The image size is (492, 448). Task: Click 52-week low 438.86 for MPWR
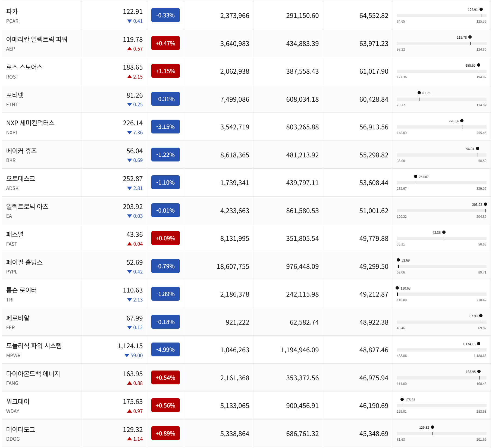pyautogui.click(x=402, y=356)
